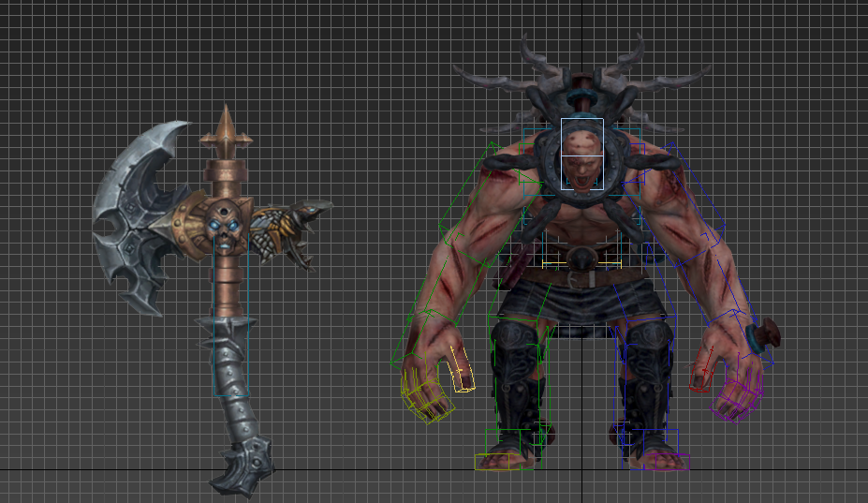Select the golden spear tip atop the axe
This screenshot has height=503, width=868.
point(226,132)
